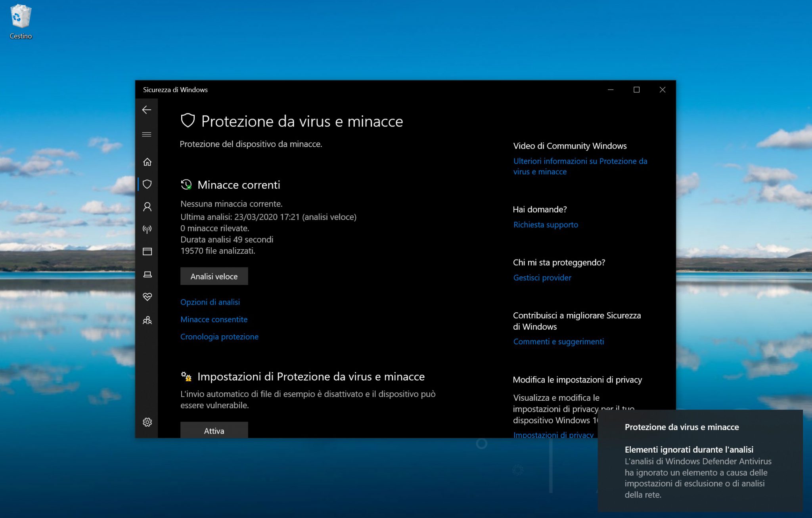Click the 'Video di Community Windows' heading

coord(570,146)
